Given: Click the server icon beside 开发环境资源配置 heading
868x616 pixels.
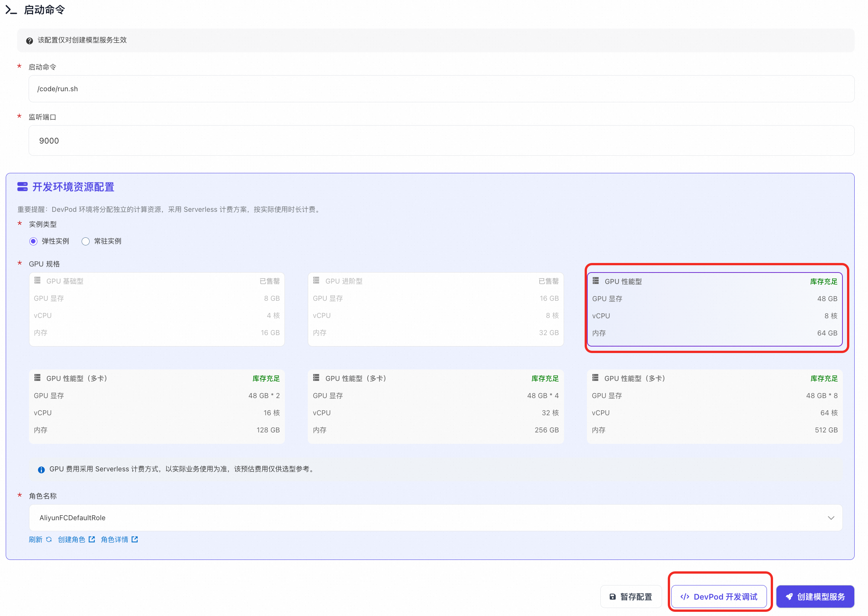Looking at the screenshot, I should tap(23, 187).
